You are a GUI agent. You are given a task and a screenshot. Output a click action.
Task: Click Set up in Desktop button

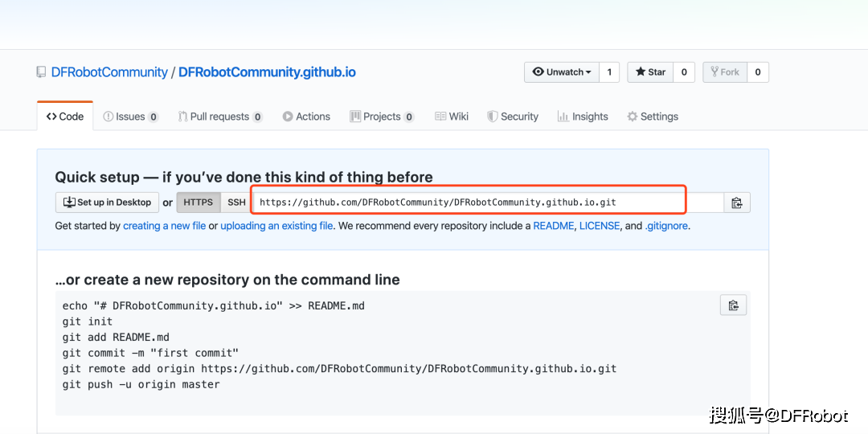[108, 203]
